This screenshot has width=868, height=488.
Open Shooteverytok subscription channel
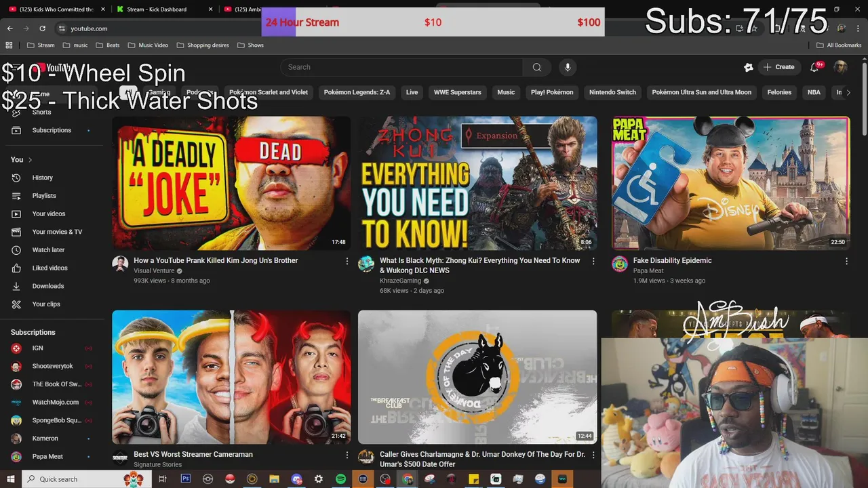click(x=52, y=366)
